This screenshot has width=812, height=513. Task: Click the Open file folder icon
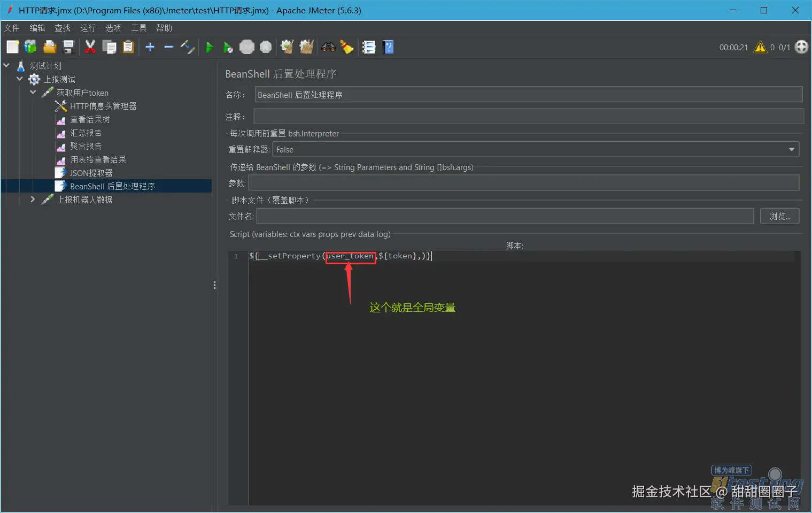pos(49,47)
